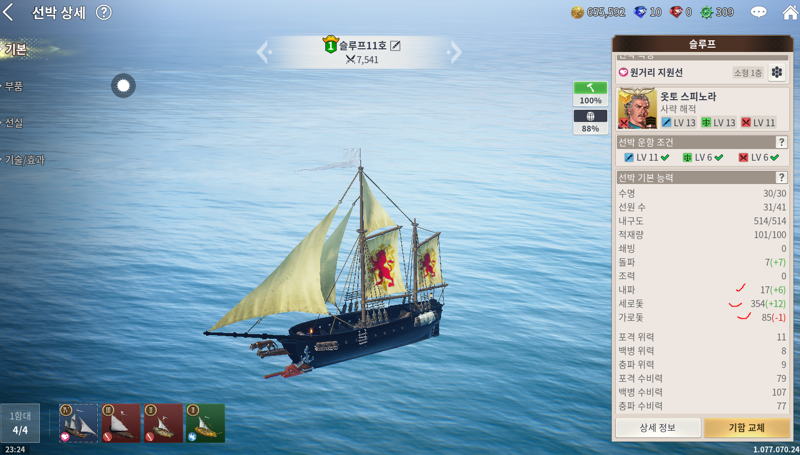Select captain 옷토 스피노라 portrait
The image size is (800, 455).
(637, 109)
